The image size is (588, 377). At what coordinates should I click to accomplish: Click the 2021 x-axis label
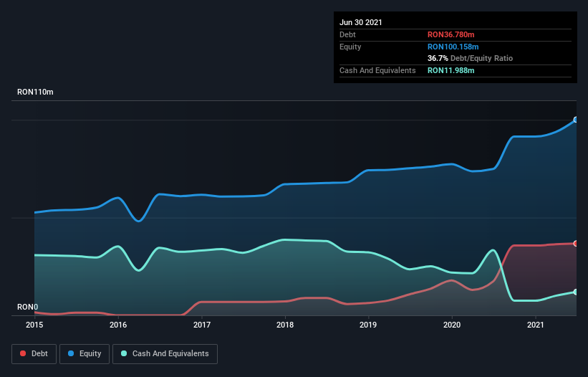point(536,325)
